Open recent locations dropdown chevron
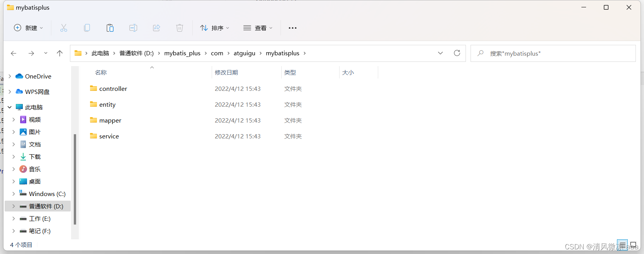The image size is (644, 254). (x=46, y=53)
